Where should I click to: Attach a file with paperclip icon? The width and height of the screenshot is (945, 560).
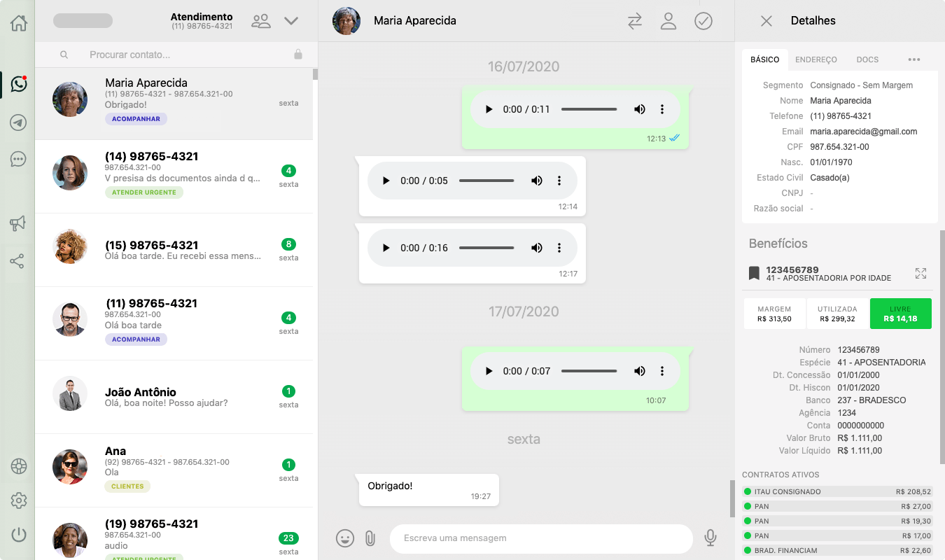[370, 538]
